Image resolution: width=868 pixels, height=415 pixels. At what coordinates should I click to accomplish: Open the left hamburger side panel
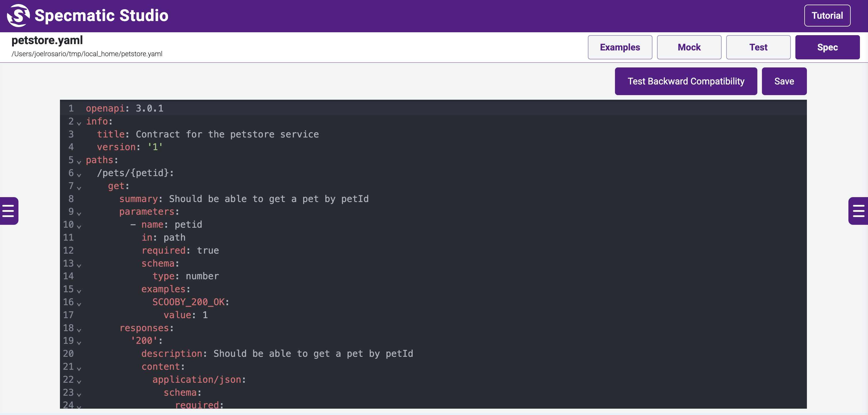tap(8, 211)
